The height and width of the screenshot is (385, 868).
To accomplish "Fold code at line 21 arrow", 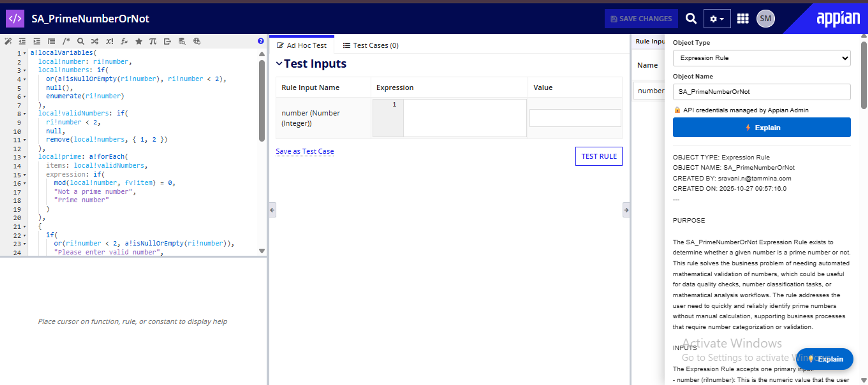I will point(25,227).
